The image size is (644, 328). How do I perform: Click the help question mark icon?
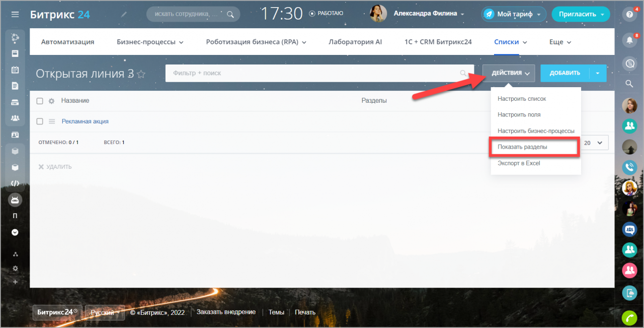(x=629, y=14)
